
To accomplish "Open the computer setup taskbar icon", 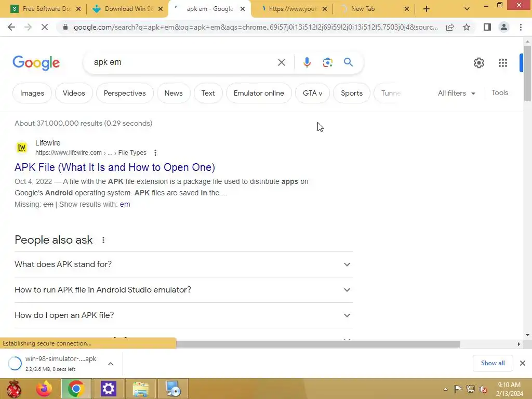I will pos(172,389).
